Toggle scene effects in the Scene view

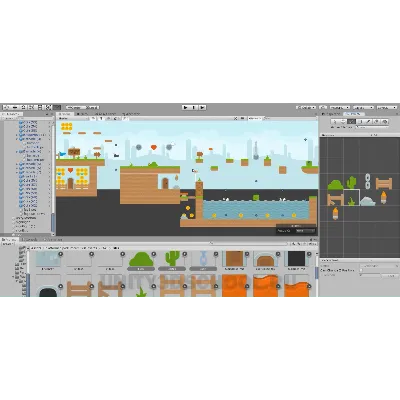point(115,118)
